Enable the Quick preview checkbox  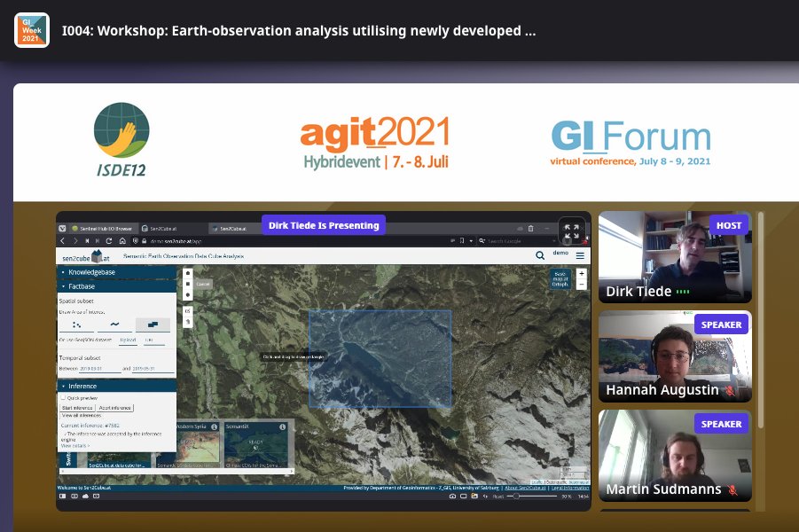click(63, 397)
